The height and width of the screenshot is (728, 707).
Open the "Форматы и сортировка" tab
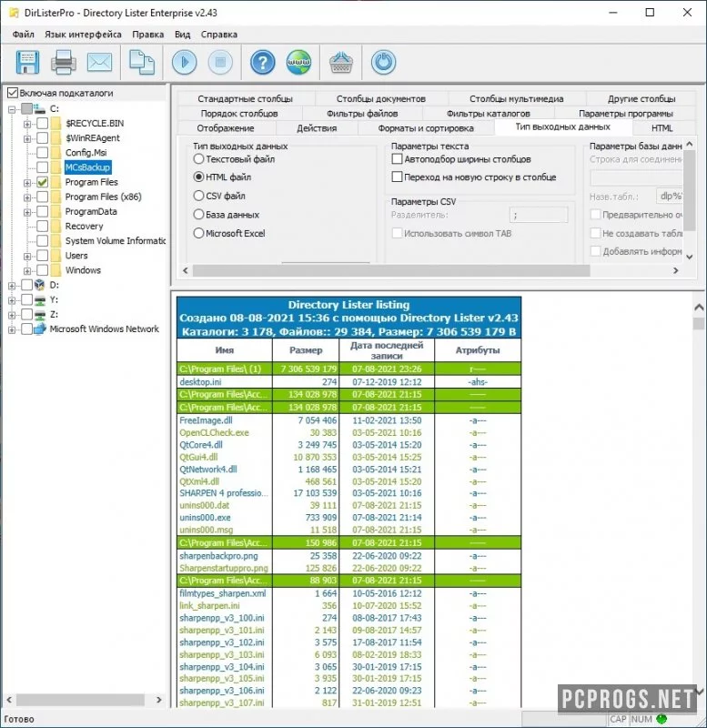426,128
